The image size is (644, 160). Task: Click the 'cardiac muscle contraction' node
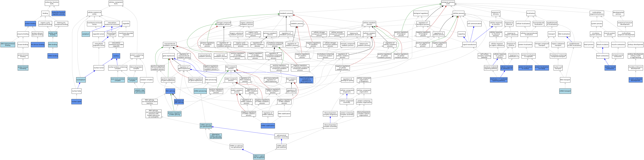(x=610, y=68)
